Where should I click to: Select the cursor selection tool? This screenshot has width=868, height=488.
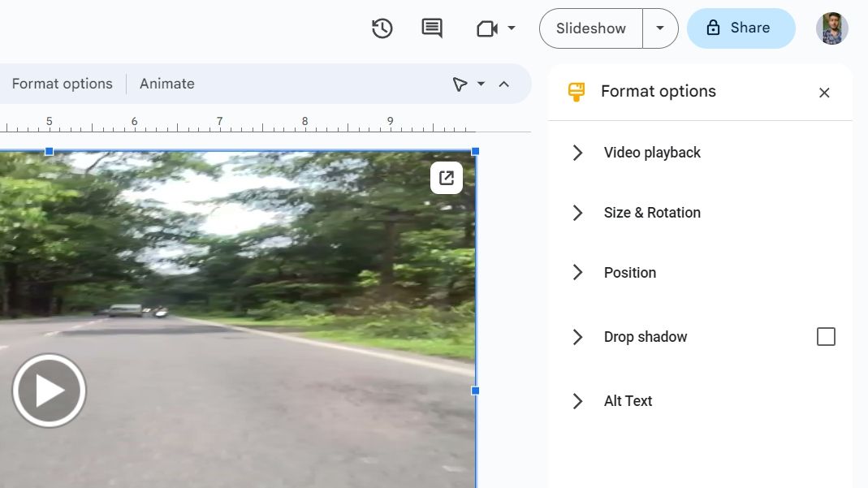[x=460, y=83]
